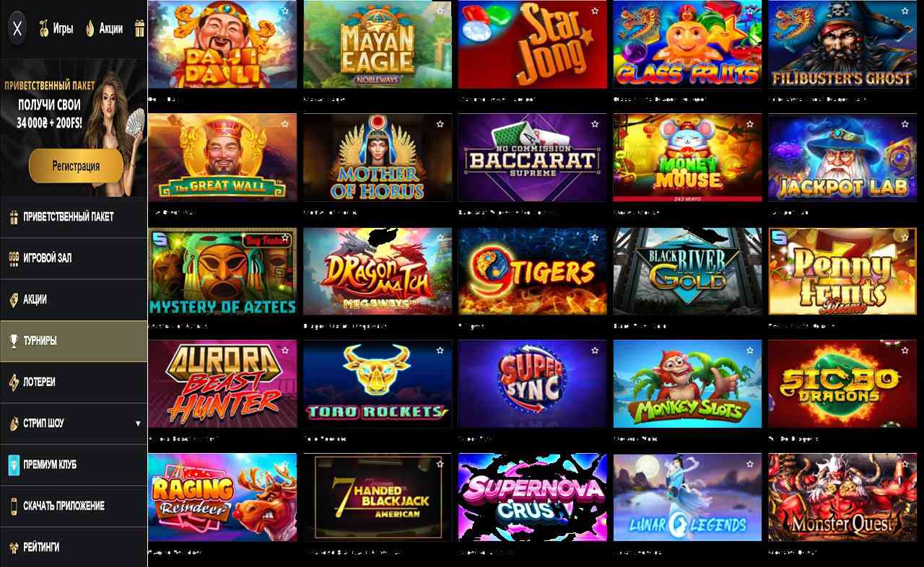
Task: Click the lightning icon beside Лотереи
Action: click(x=14, y=382)
